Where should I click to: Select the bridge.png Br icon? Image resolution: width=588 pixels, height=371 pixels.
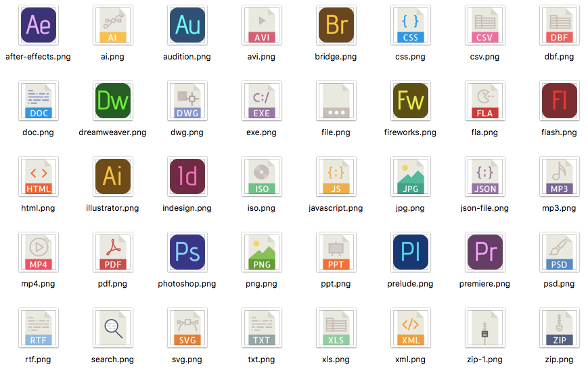[336, 26]
